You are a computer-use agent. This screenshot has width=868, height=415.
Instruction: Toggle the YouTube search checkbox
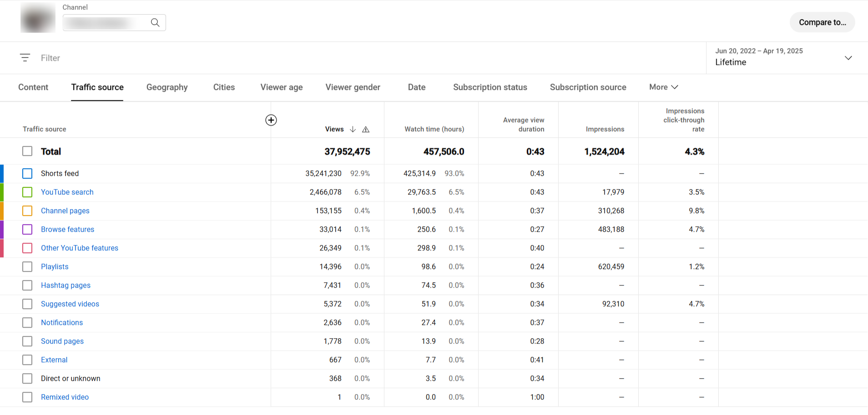(x=27, y=192)
